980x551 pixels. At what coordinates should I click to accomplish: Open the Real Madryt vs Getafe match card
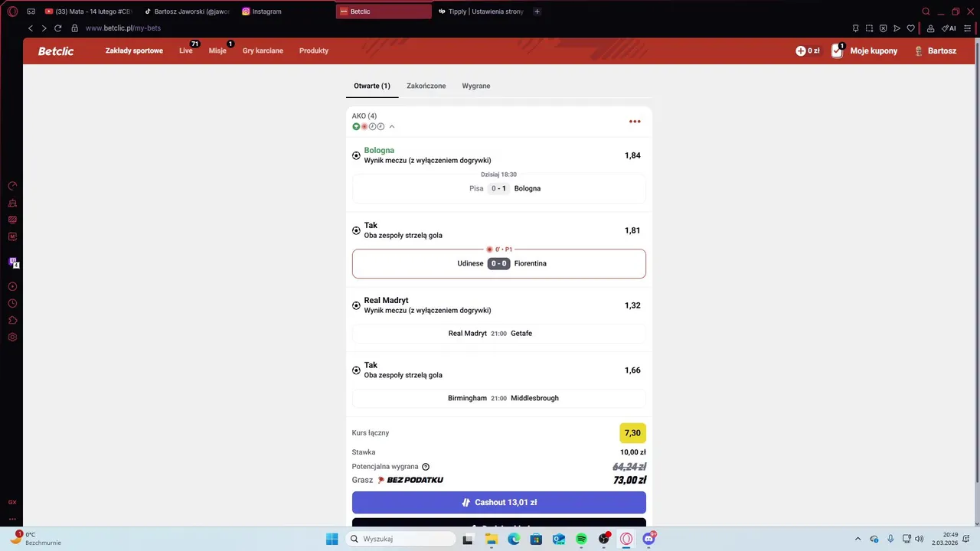499,334
